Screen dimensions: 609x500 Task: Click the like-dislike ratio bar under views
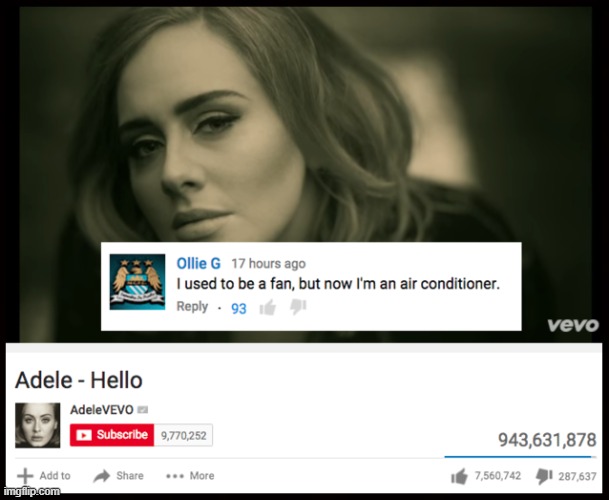pos(520,457)
